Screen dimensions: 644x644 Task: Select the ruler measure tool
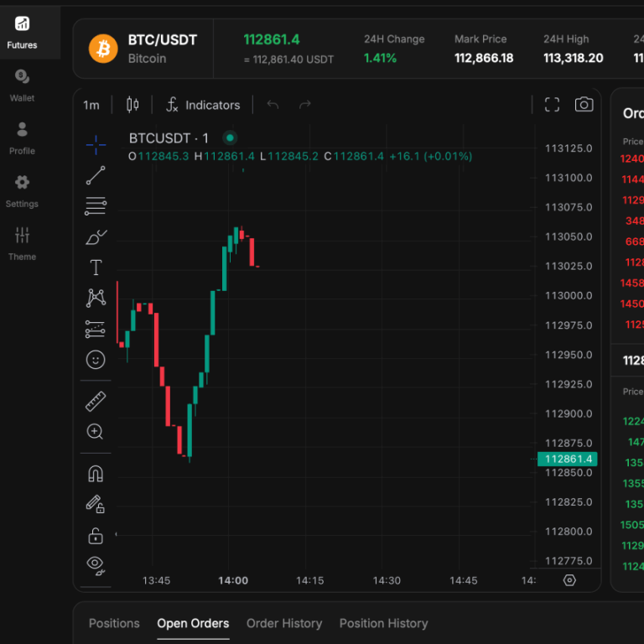[96, 402]
